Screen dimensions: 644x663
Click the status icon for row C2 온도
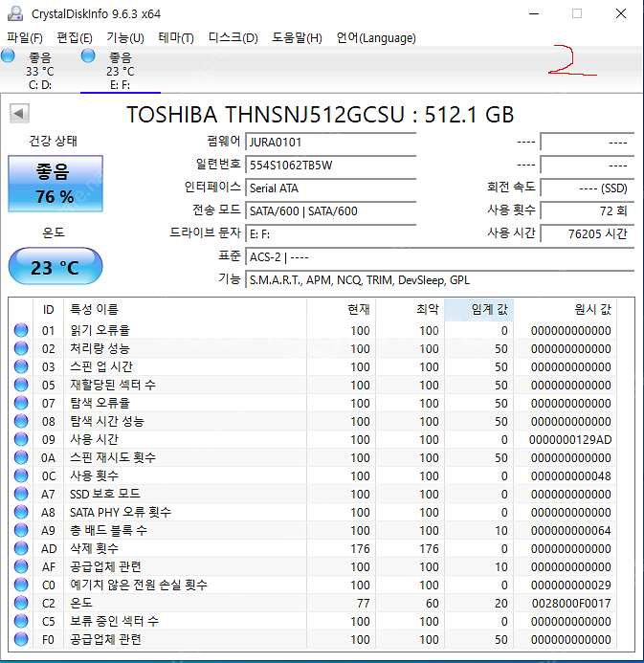pyautogui.click(x=21, y=603)
